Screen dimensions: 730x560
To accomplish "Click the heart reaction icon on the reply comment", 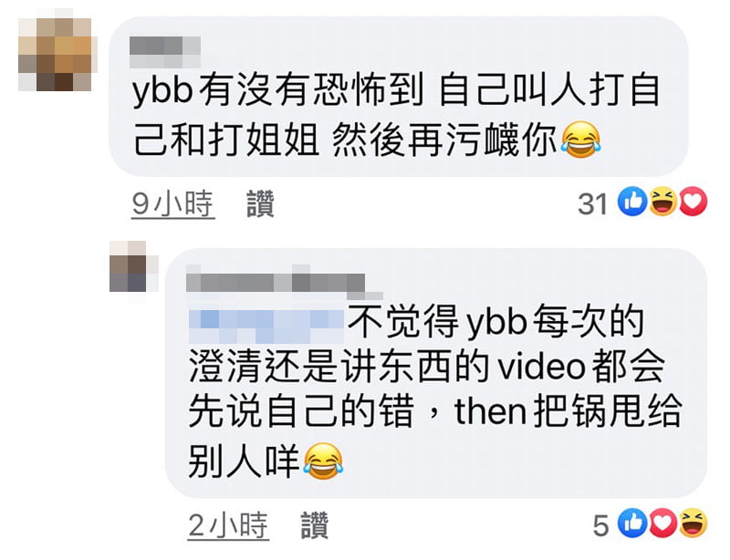I will point(663,524).
